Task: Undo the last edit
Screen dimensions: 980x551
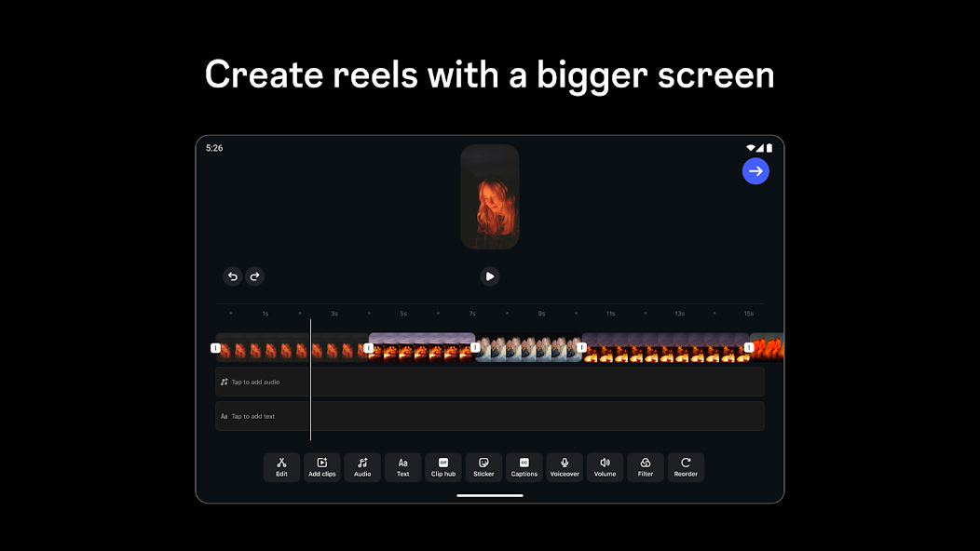Action: pyautogui.click(x=233, y=275)
